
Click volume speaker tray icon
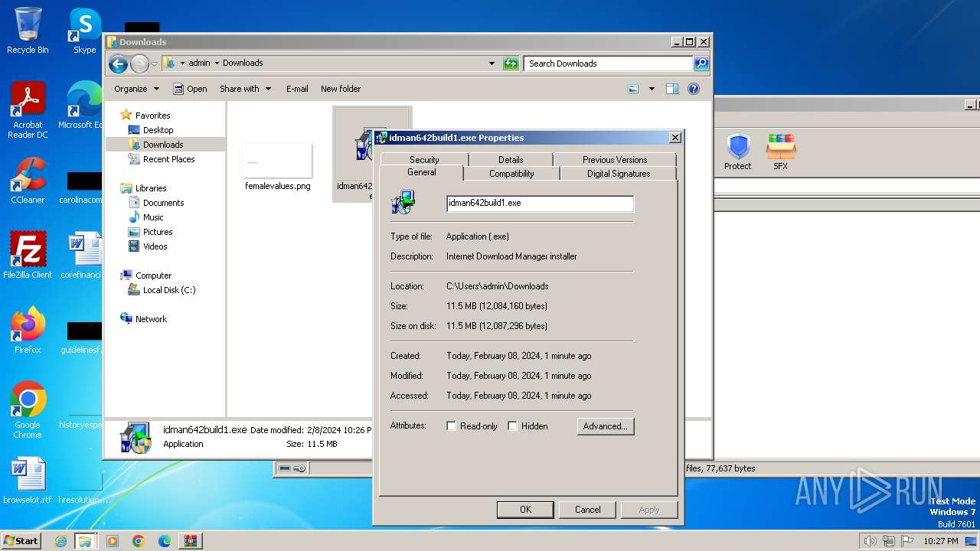pyautogui.click(x=870, y=541)
